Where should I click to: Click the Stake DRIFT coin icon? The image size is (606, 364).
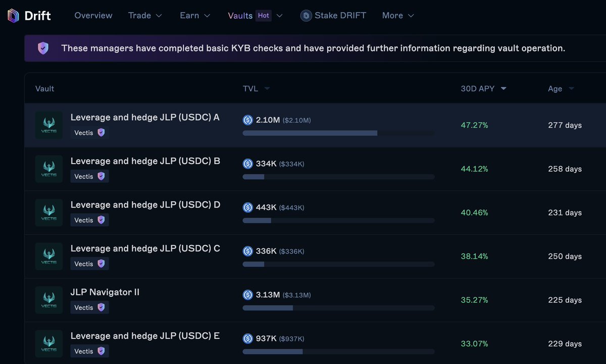tap(306, 16)
